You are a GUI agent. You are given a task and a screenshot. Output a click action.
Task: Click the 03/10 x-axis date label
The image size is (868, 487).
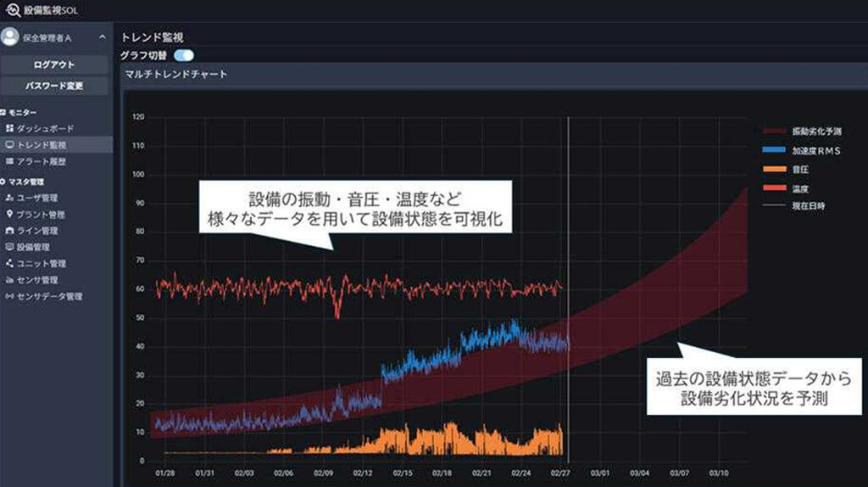tap(719, 473)
